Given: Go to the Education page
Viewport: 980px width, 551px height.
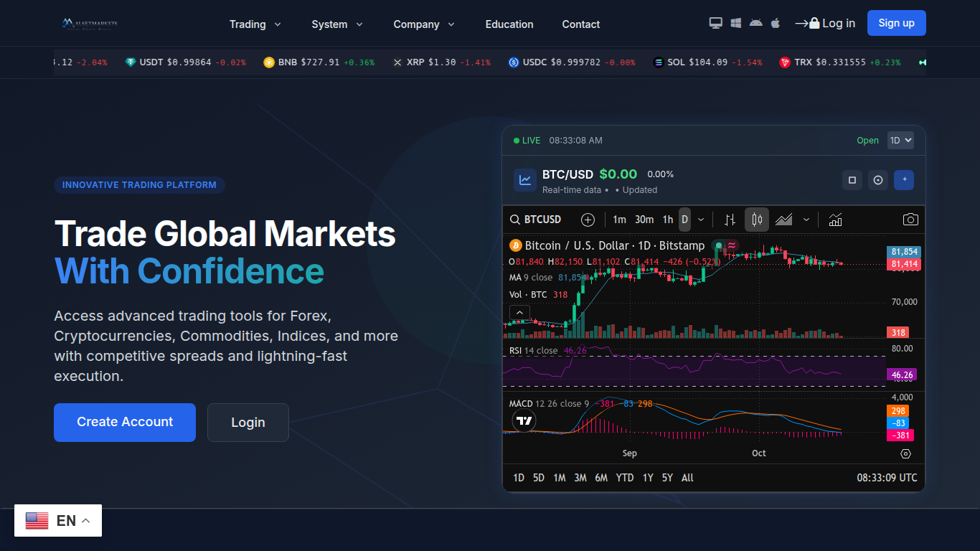Looking at the screenshot, I should point(509,24).
